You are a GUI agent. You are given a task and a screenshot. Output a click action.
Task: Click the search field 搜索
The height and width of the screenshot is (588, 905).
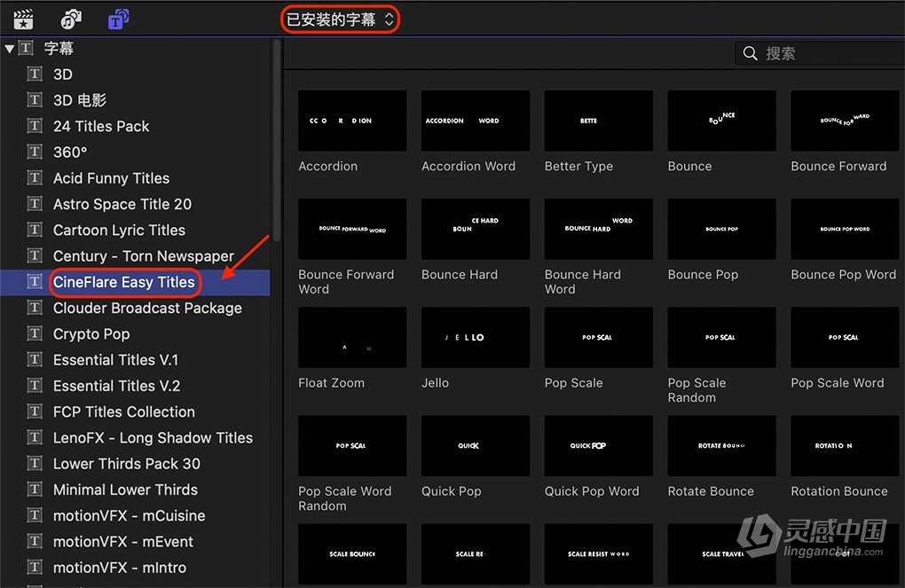pos(820,53)
